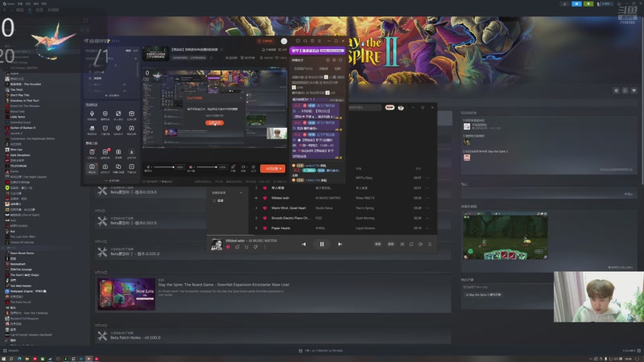
Task: Select song Warm Wind, Quiet Heart
Action: [288, 208]
